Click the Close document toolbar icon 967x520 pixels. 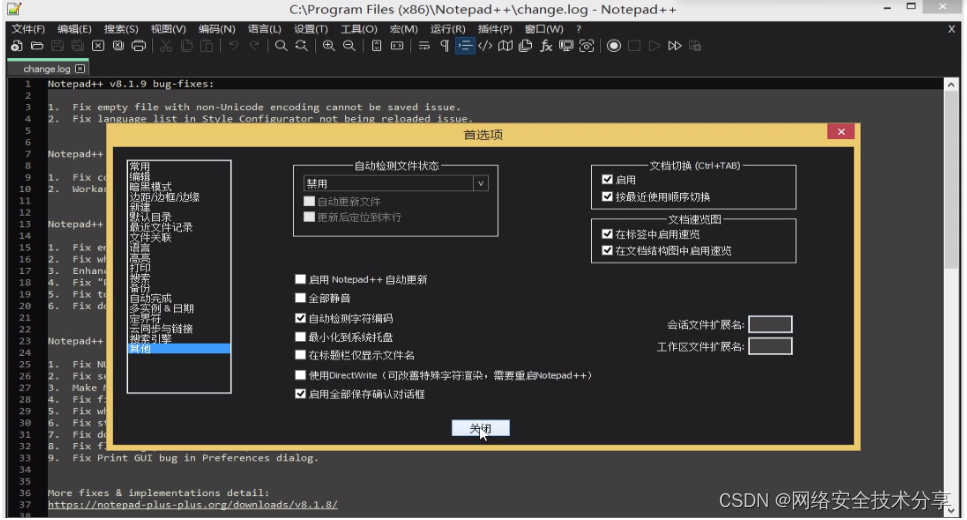[98, 46]
